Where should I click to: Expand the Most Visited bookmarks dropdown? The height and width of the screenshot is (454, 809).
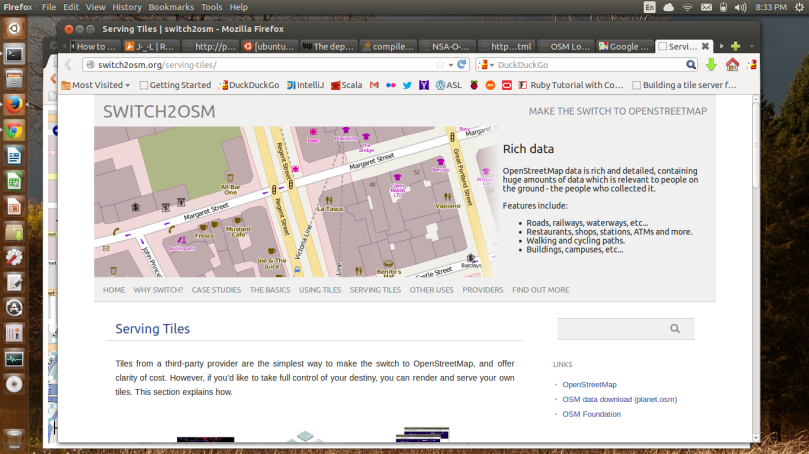pyautogui.click(x=96, y=85)
